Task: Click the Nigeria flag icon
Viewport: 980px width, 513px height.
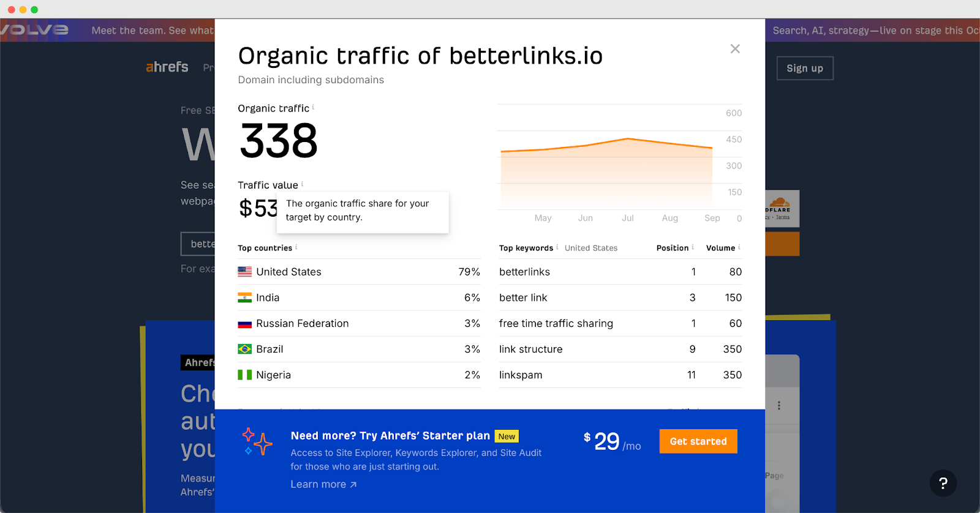Action: 244,375
